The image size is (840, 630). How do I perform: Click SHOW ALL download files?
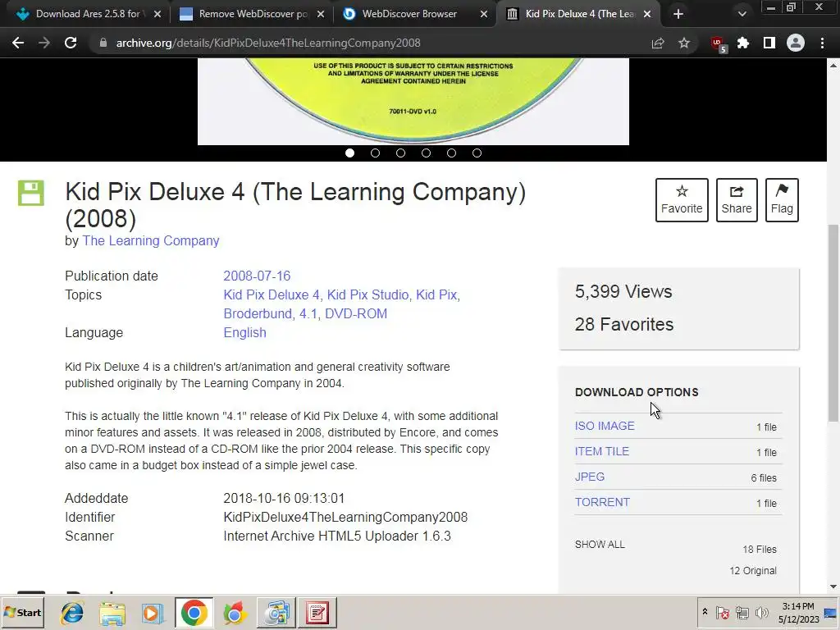tap(600, 545)
